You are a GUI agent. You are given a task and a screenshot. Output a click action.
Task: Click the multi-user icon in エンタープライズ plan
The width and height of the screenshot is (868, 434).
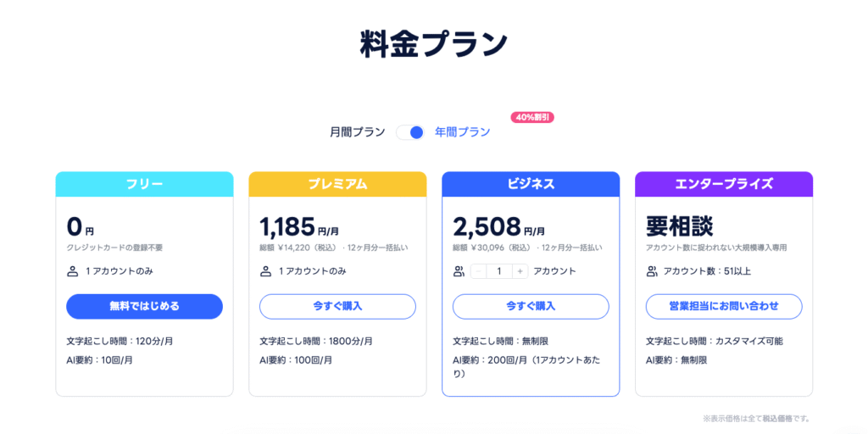click(652, 271)
